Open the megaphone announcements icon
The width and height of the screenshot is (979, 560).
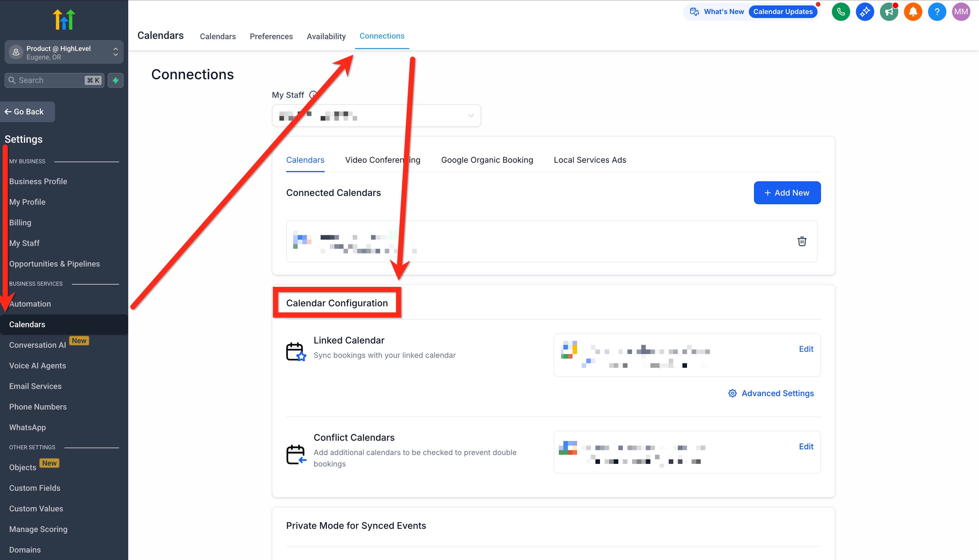click(889, 11)
